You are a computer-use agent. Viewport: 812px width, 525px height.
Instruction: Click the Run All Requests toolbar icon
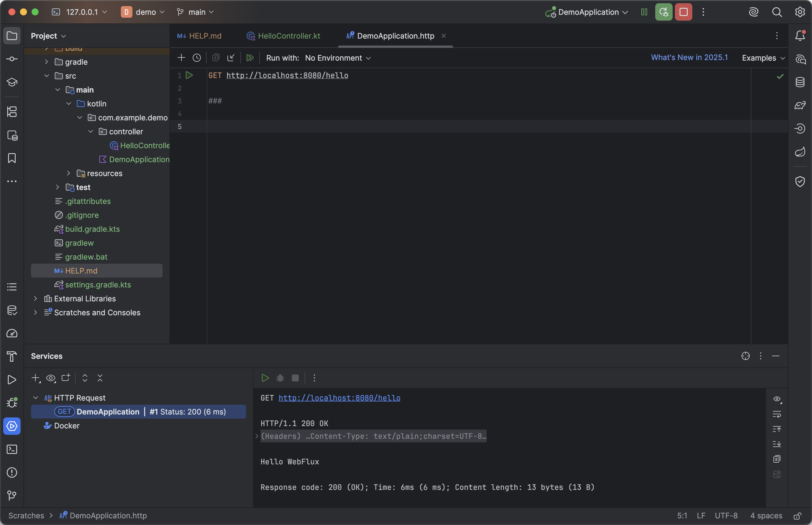pos(250,58)
